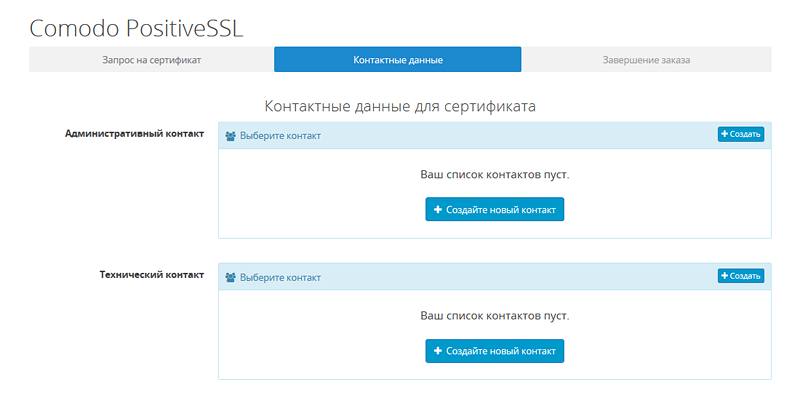The width and height of the screenshot is (800, 414).
Task: Create technical contact via small Создать button
Action: [741, 276]
